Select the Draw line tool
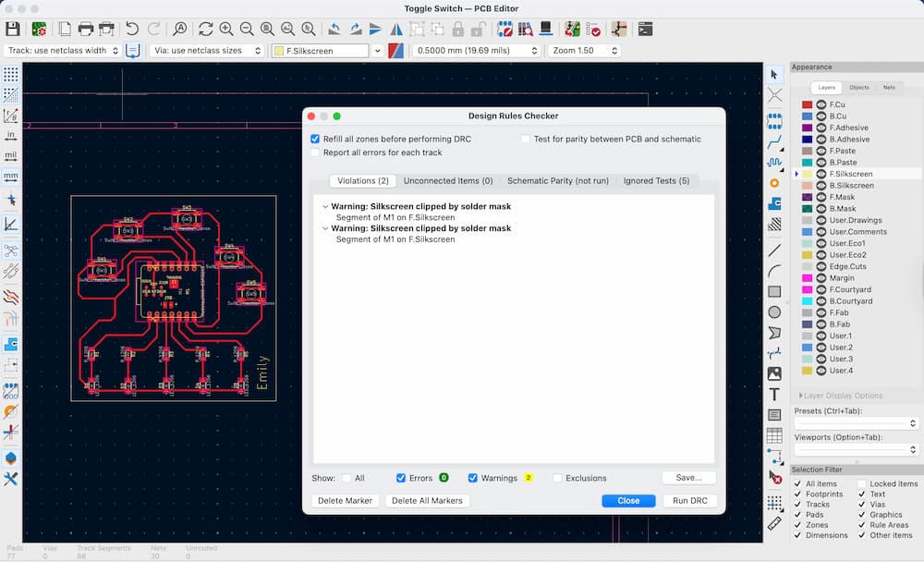 tap(774, 250)
